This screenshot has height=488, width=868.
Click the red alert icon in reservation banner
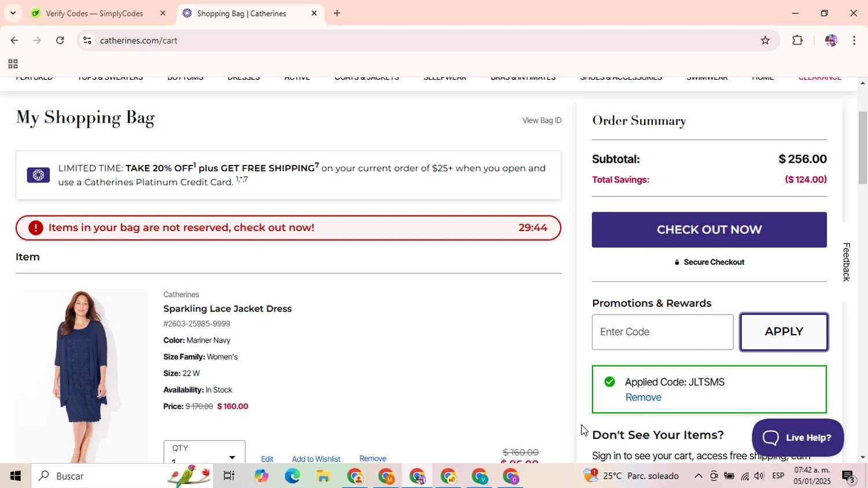coord(36,228)
